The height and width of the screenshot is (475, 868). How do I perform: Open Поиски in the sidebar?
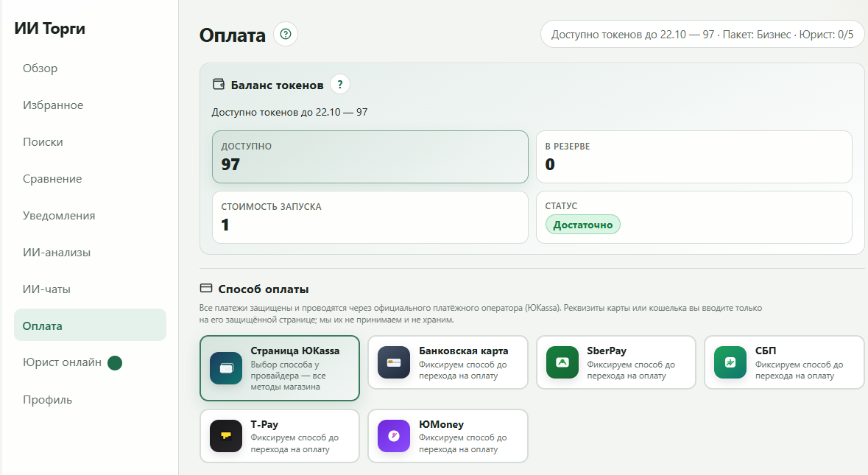click(x=90, y=141)
